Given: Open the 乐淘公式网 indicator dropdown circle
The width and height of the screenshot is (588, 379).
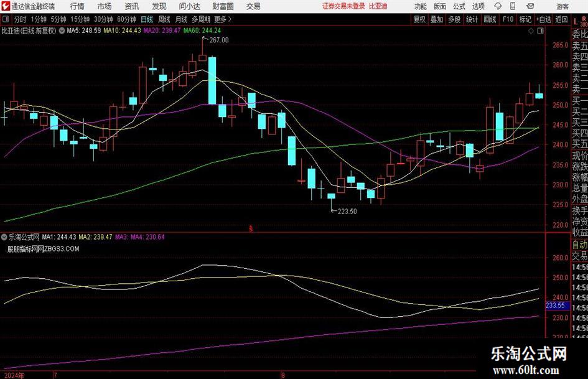Looking at the screenshot, I should [x=4, y=237].
